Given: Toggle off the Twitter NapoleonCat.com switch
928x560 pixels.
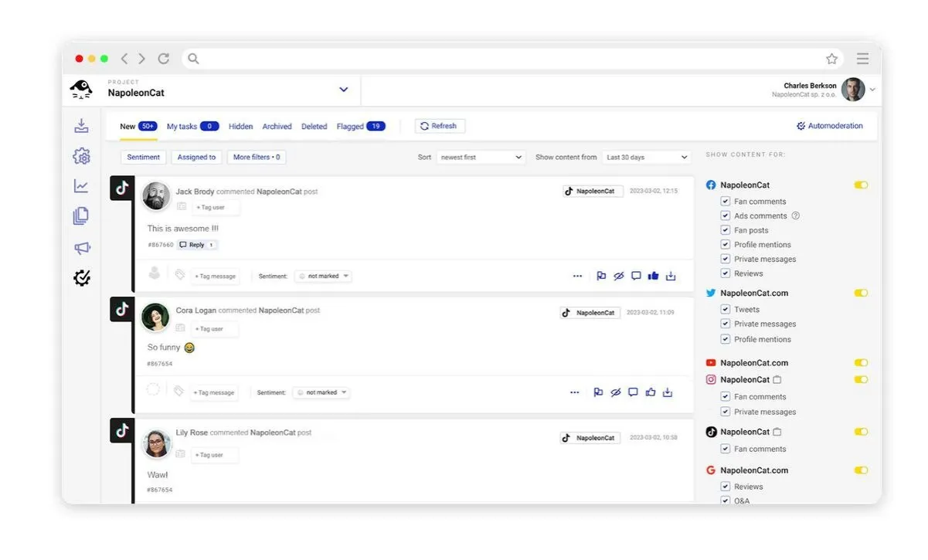Looking at the screenshot, I should pyautogui.click(x=861, y=294).
